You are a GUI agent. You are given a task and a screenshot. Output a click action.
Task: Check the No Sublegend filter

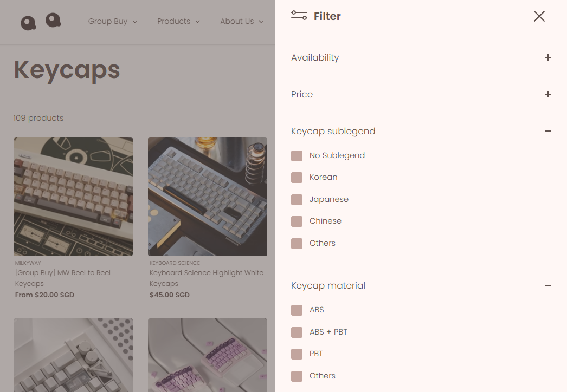click(297, 155)
